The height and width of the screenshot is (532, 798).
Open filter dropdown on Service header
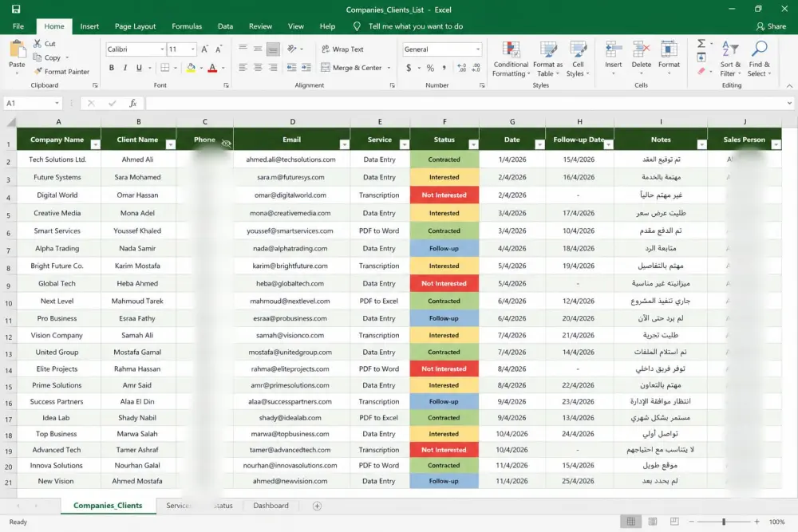click(x=404, y=144)
